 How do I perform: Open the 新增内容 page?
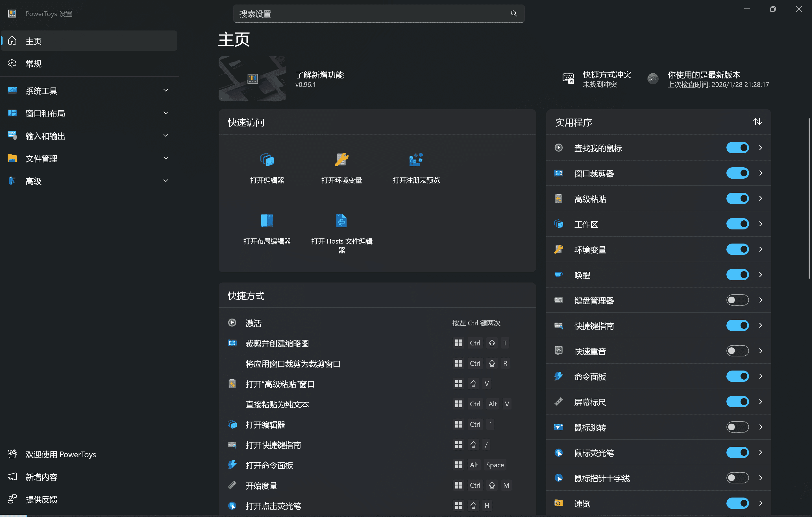89,477
